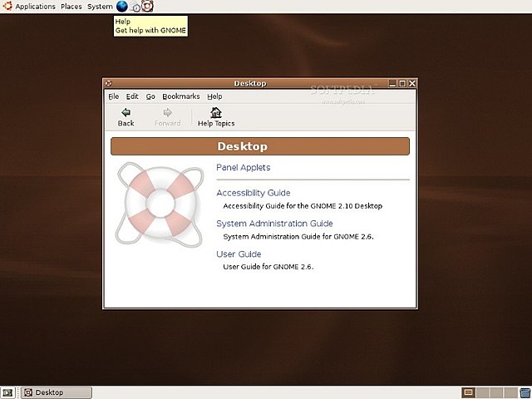Click the Show Desktop button in bottom panel
532x399 pixels.
(x=7, y=392)
